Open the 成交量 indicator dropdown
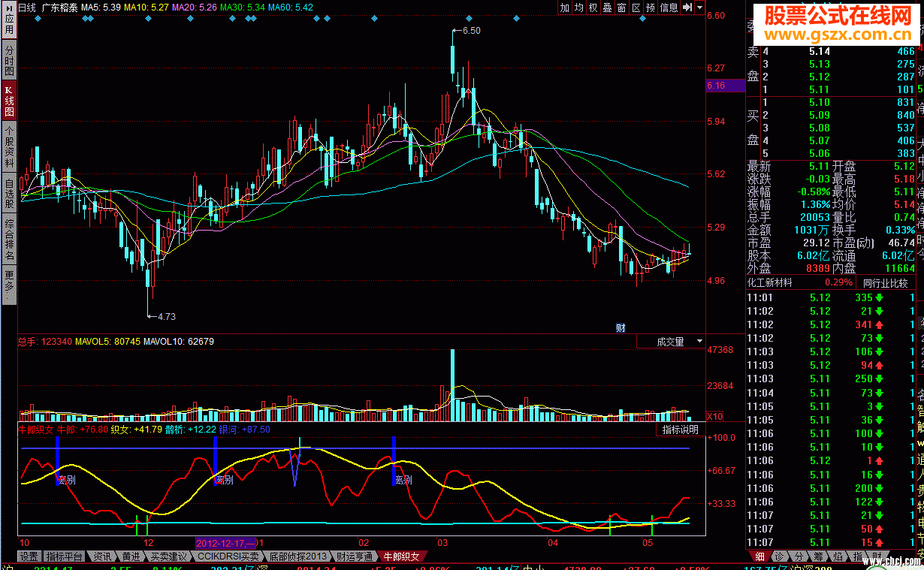924x570 pixels. [670, 342]
